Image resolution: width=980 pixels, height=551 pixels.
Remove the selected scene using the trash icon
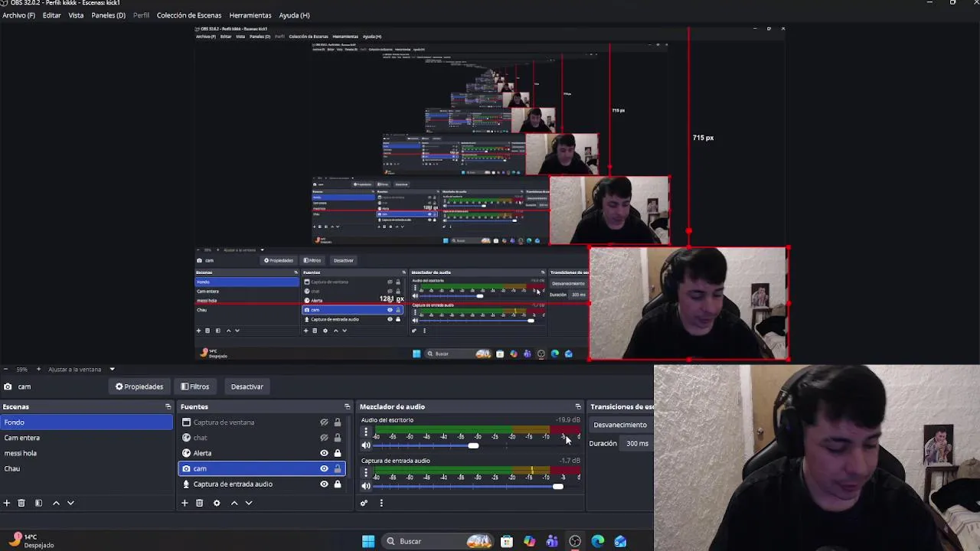(x=21, y=503)
